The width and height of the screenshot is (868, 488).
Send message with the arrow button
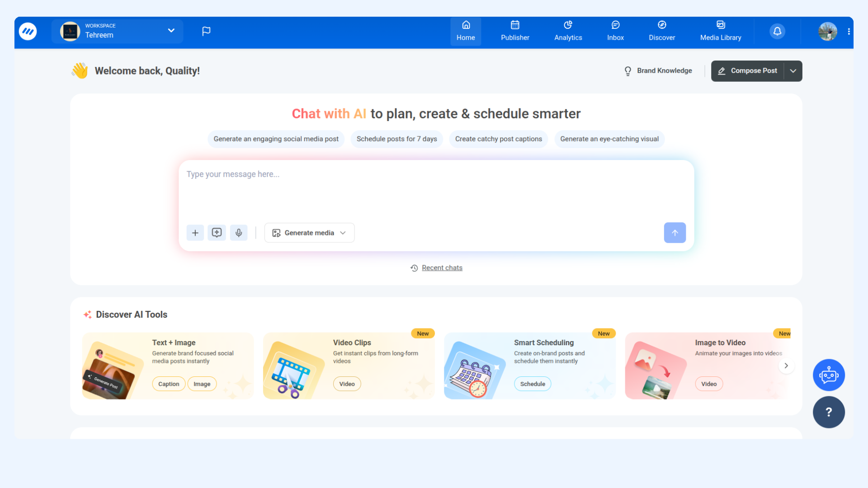point(675,233)
